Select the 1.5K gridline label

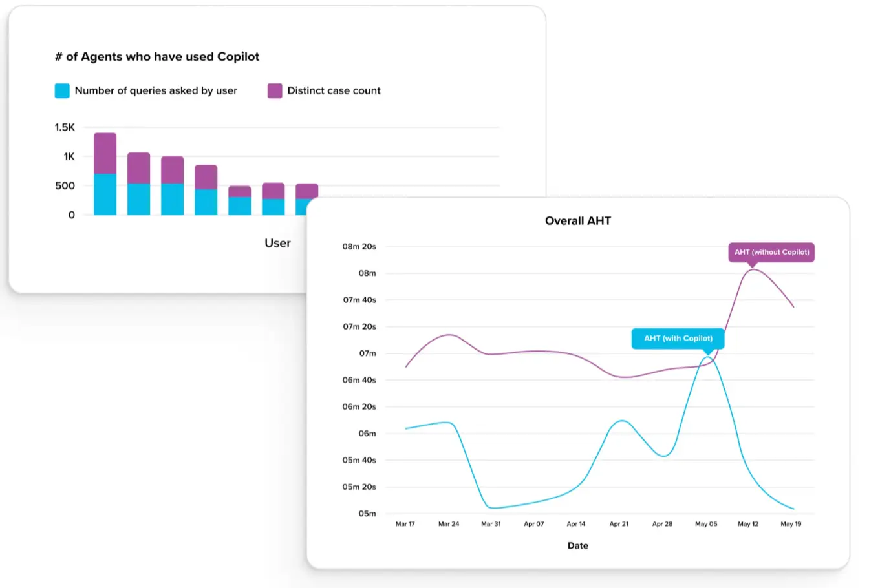pyautogui.click(x=65, y=127)
